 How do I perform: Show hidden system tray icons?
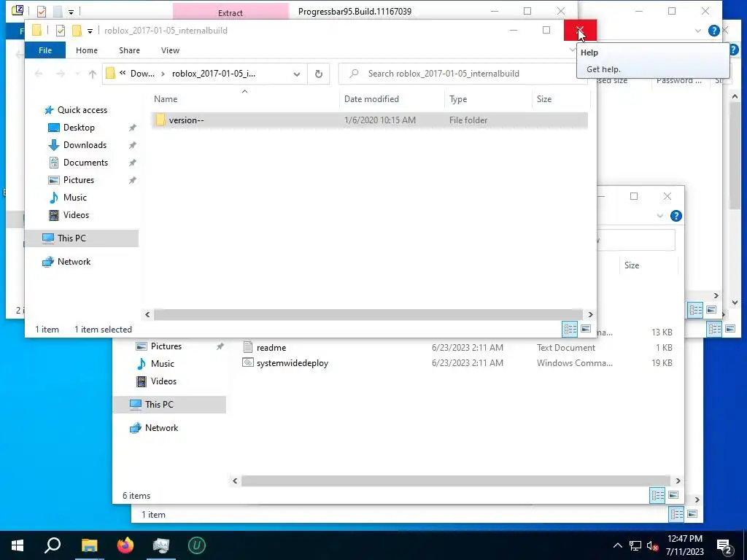click(617, 545)
